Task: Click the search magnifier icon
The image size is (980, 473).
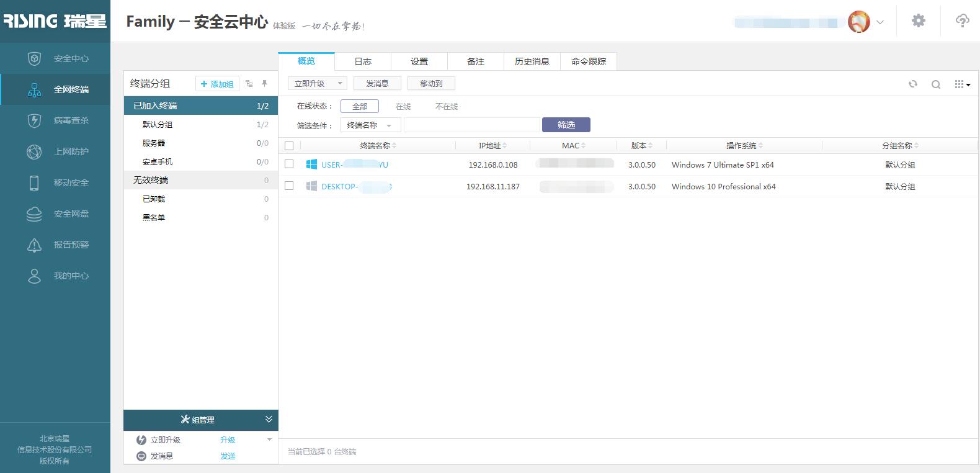Action: (936, 84)
